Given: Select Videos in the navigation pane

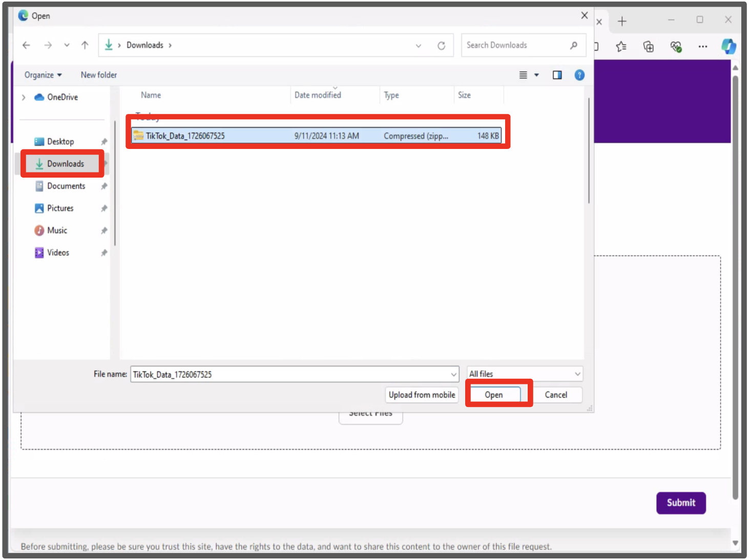Looking at the screenshot, I should [52, 253].
